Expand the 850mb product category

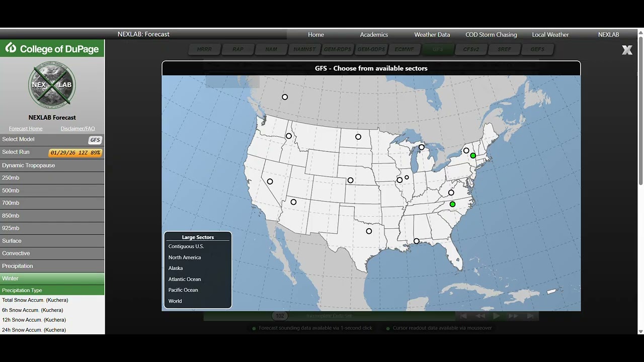click(x=52, y=216)
